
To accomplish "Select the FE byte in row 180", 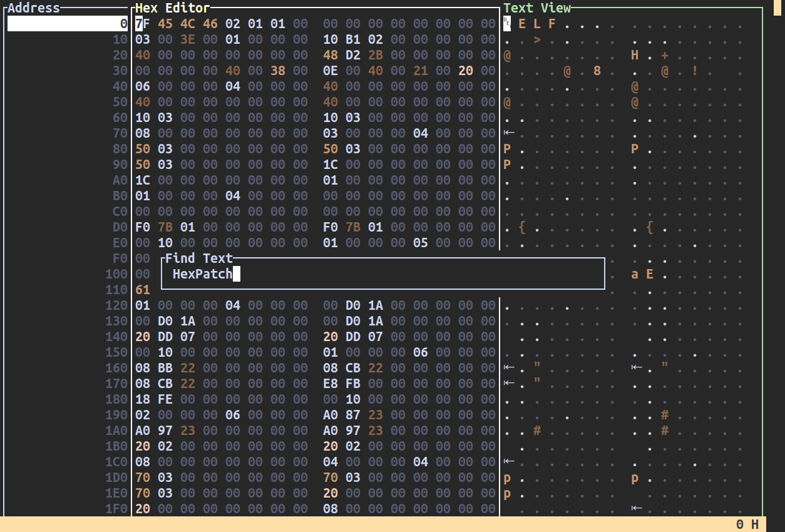I will coord(165,399).
